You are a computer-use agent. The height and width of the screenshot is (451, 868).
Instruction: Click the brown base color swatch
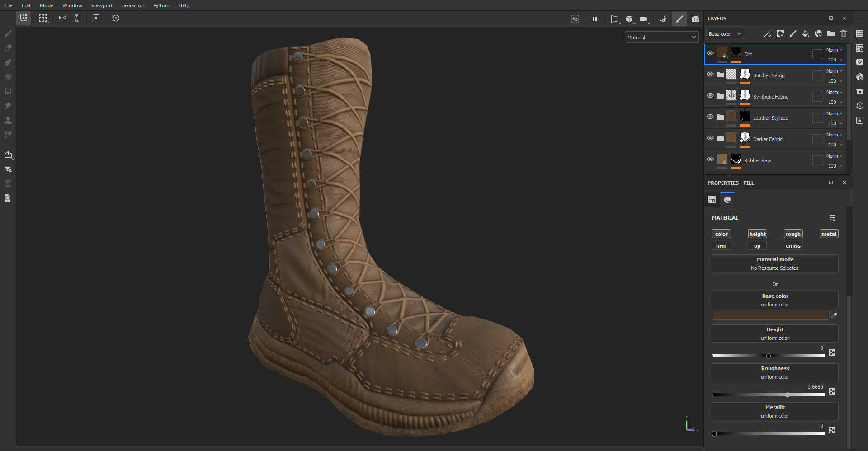pyautogui.click(x=770, y=316)
